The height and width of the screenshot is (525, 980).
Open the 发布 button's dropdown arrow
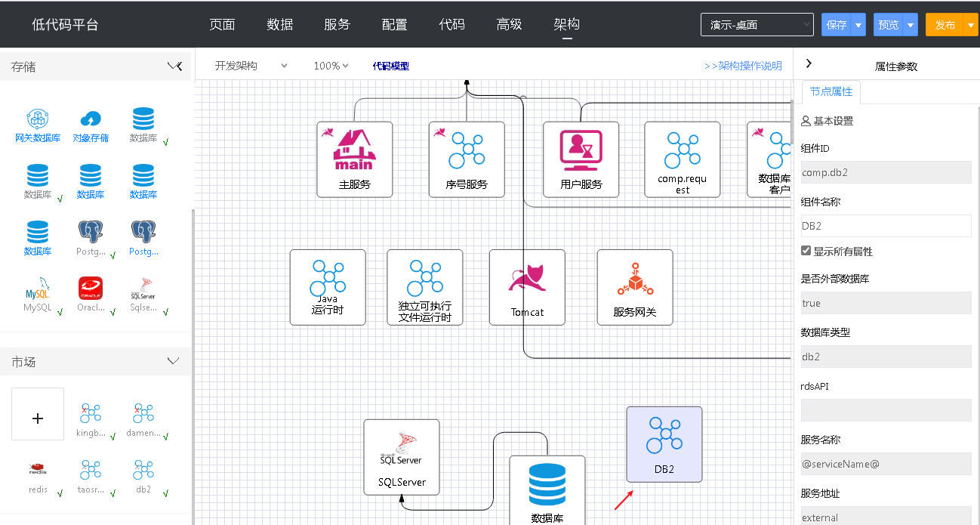(971, 25)
